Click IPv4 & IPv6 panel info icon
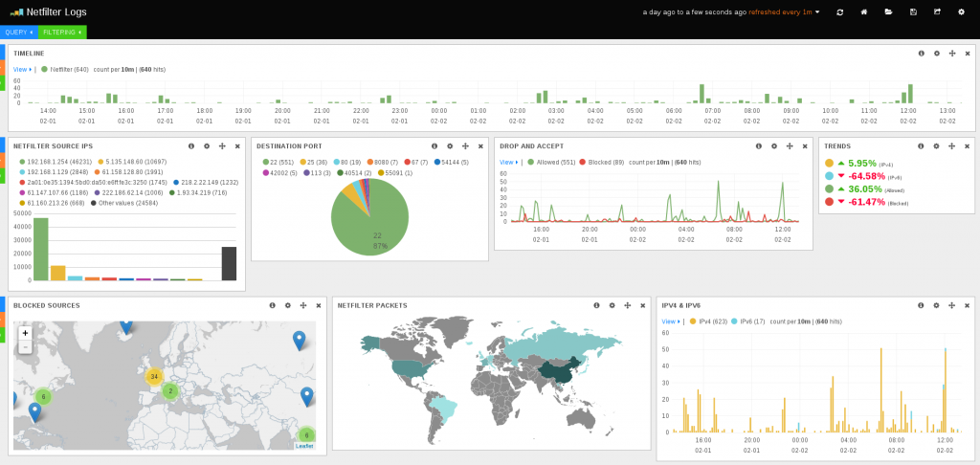Image resolution: width=980 pixels, height=465 pixels. tap(922, 305)
